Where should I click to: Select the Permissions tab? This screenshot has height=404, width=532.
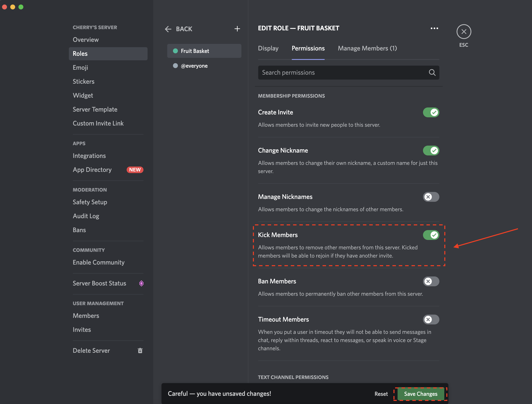pos(308,48)
